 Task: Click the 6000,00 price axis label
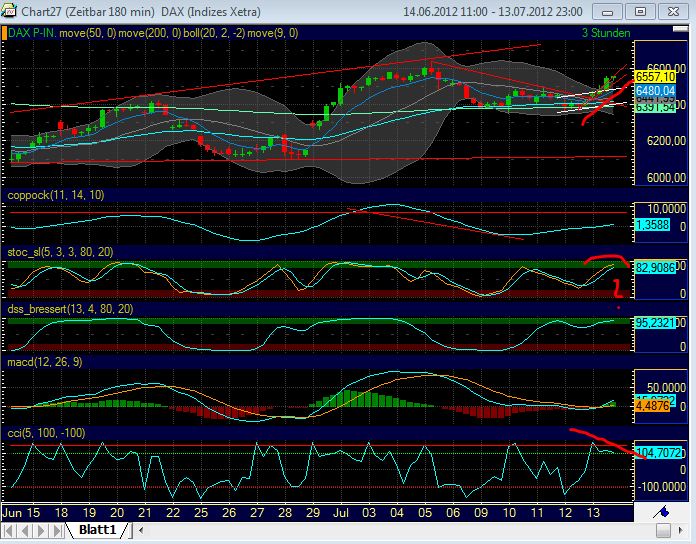(666, 177)
